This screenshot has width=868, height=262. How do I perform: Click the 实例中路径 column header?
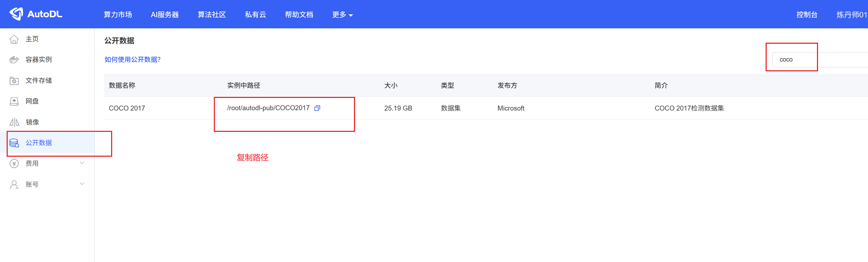[x=244, y=85]
